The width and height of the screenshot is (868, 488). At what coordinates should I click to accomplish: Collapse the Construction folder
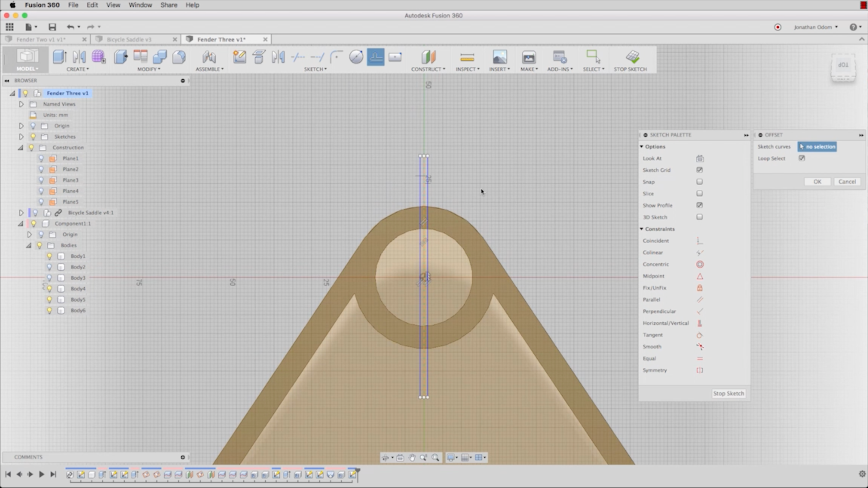[x=21, y=147]
